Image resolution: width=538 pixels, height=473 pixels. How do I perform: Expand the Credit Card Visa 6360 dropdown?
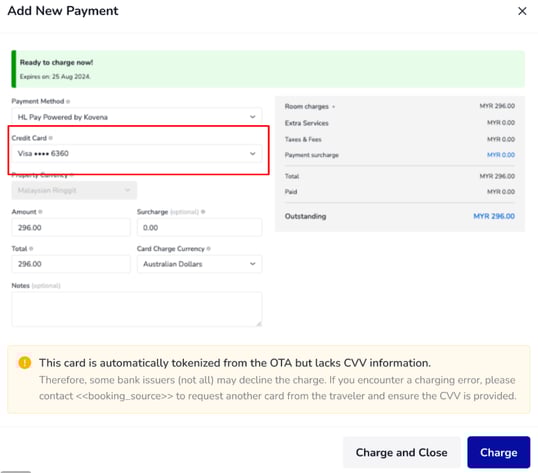[137, 153]
